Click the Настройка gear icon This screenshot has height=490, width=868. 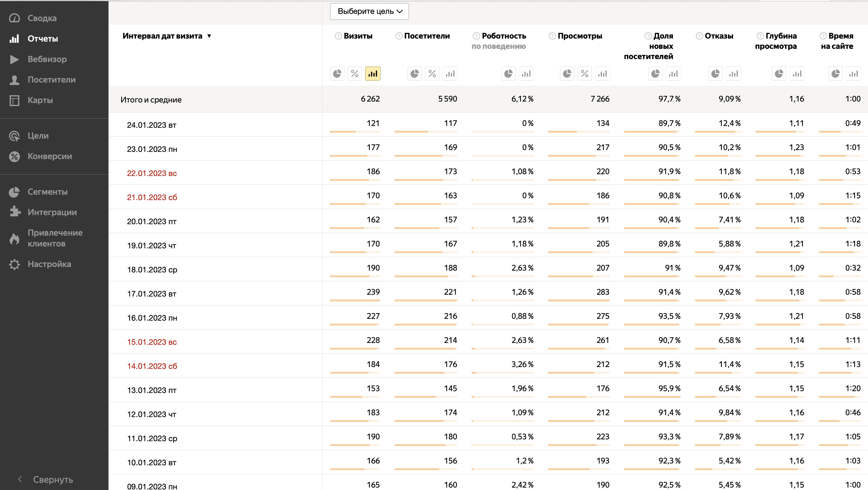(x=14, y=264)
